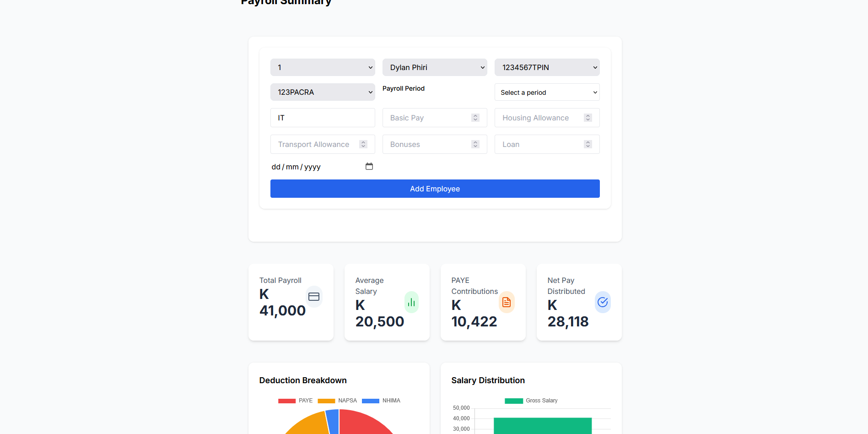Click the red PAYE pie slice
Image resolution: width=868 pixels, height=434 pixels.
pyautogui.click(x=361, y=423)
